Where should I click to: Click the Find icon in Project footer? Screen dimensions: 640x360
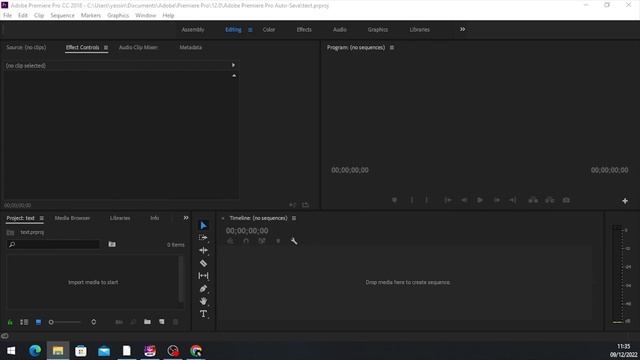click(x=133, y=322)
